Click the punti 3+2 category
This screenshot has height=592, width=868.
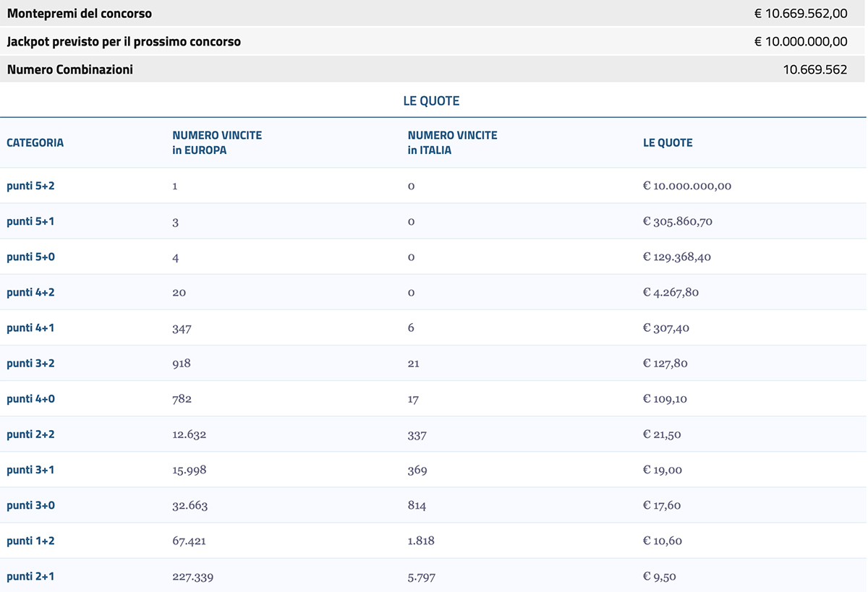tap(30, 363)
